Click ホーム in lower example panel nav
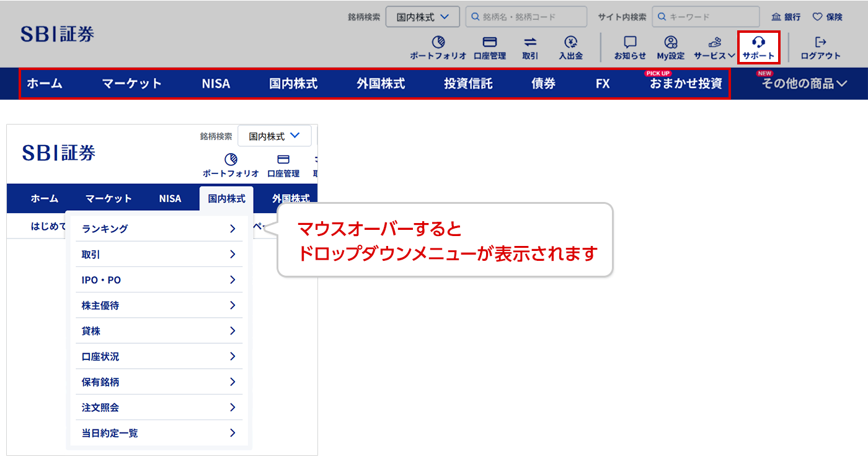 coord(45,199)
